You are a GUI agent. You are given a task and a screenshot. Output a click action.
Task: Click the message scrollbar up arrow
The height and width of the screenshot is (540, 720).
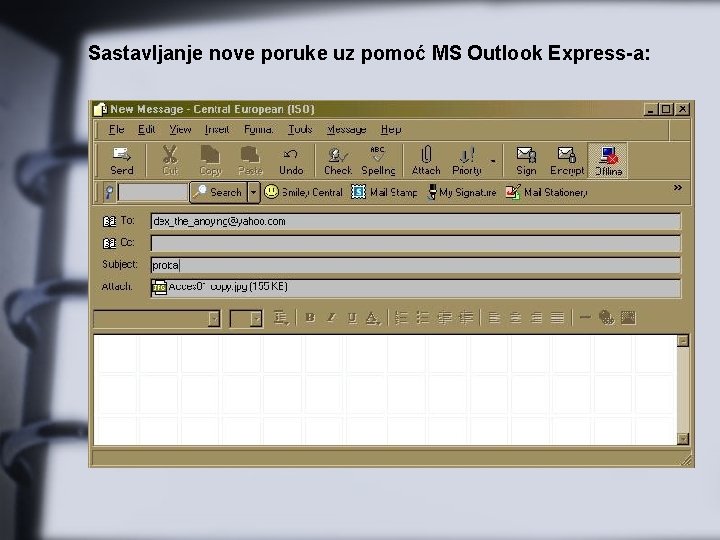[683, 341]
